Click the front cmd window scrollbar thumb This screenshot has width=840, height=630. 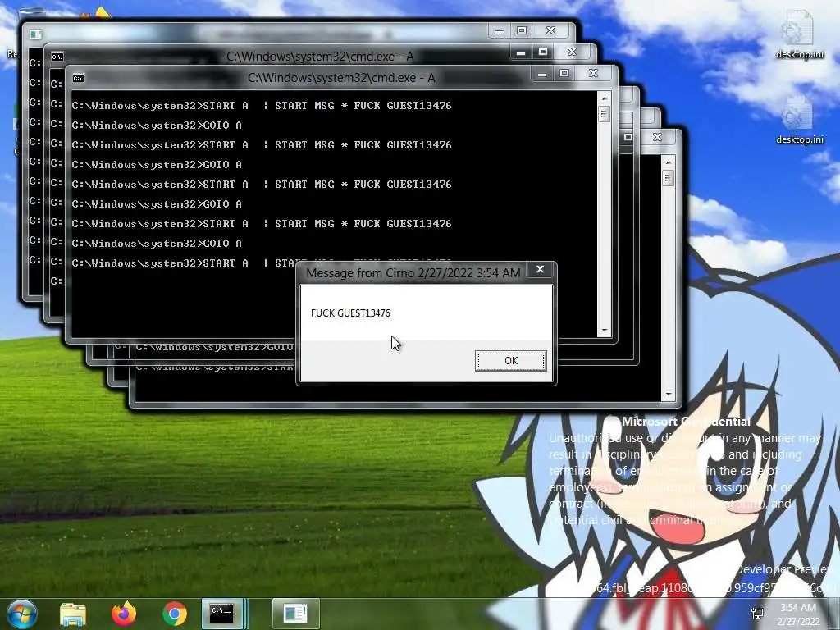coord(605,114)
